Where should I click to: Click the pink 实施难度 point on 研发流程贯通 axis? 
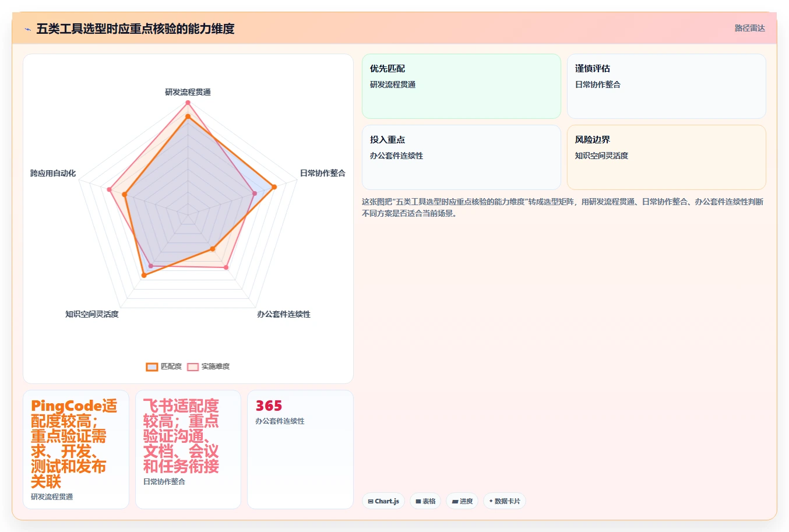point(188,103)
